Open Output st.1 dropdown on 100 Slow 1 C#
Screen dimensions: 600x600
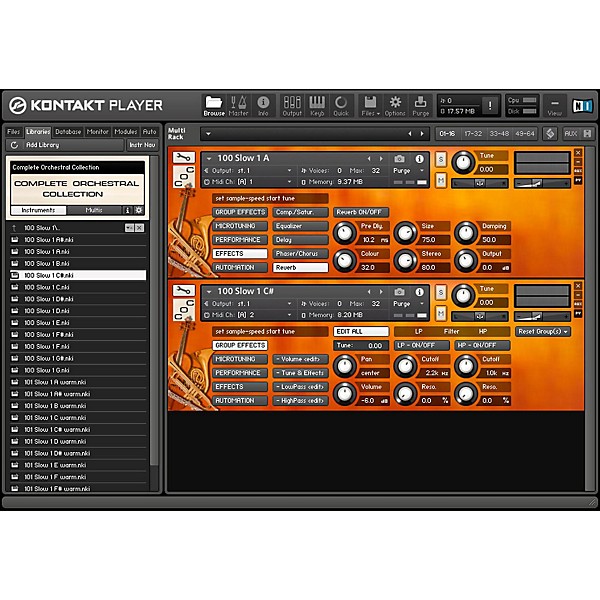click(248, 304)
